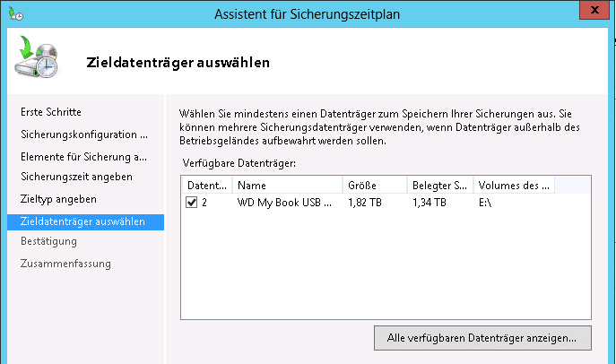The image size is (616, 364).
Task: Click the backup schedule icon in title bar
Action: click(x=16, y=14)
